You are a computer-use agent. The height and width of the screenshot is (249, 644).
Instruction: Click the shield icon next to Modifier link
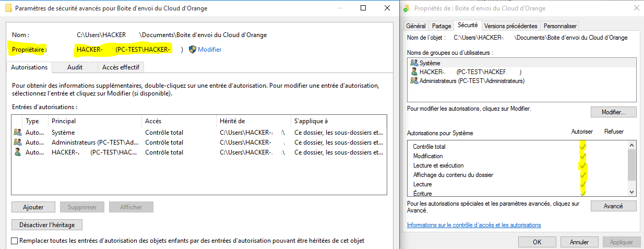coord(192,49)
